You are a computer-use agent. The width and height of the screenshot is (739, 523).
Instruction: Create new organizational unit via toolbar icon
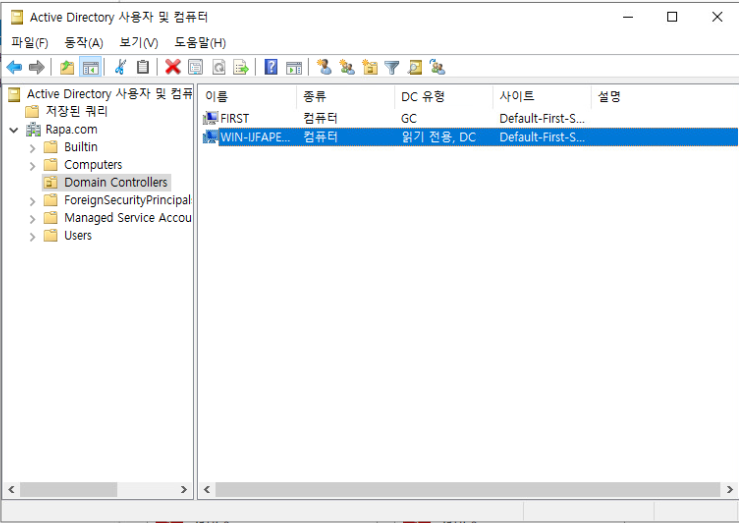tap(370, 67)
